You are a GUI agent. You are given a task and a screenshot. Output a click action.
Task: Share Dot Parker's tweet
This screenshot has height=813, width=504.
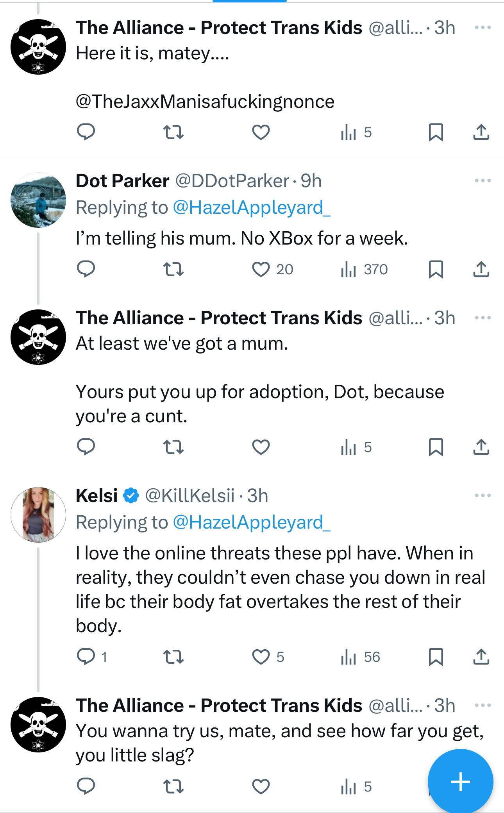click(x=481, y=269)
